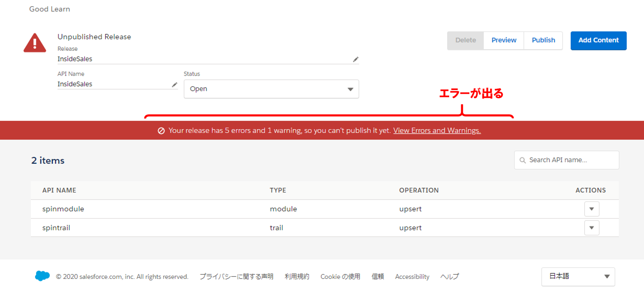Click the API NAME column header
644x294 pixels.
point(59,190)
